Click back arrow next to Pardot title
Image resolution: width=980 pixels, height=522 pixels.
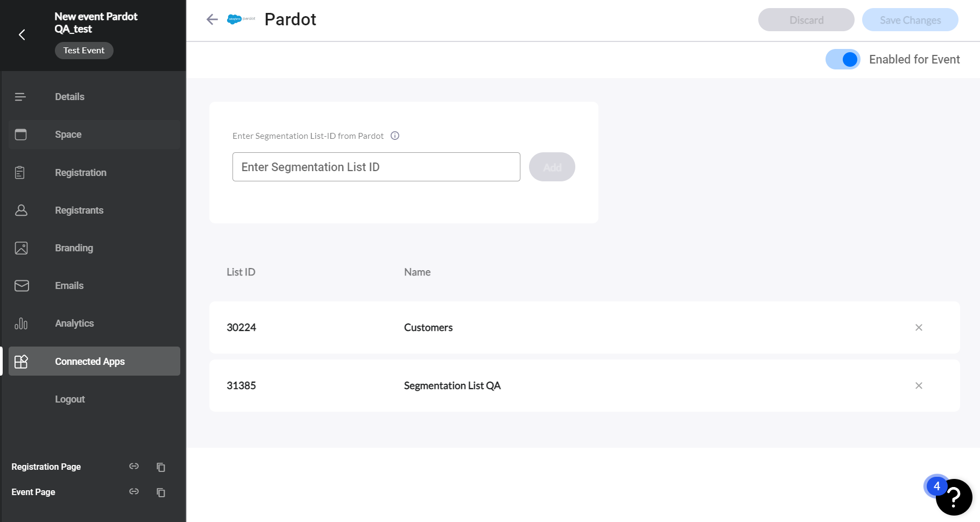coord(212,20)
